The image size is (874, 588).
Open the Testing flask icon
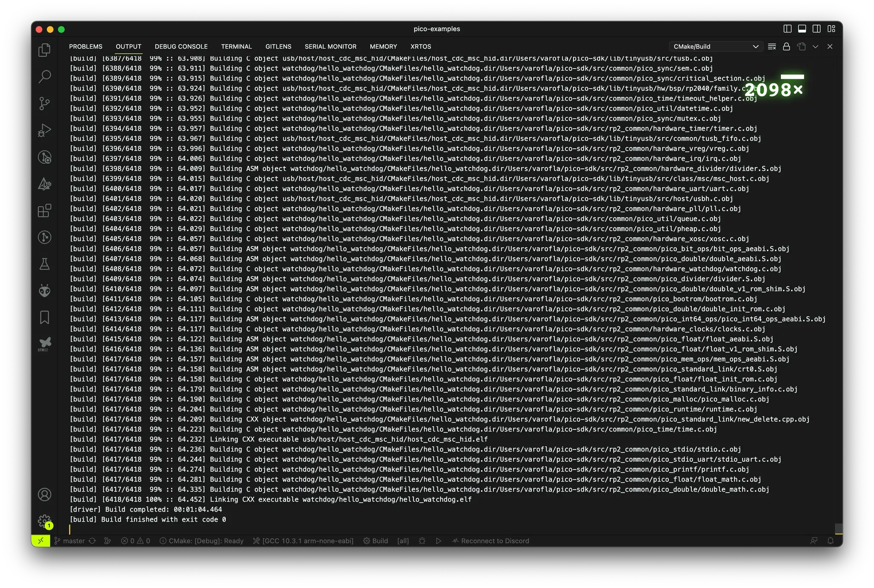(x=44, y=264)
